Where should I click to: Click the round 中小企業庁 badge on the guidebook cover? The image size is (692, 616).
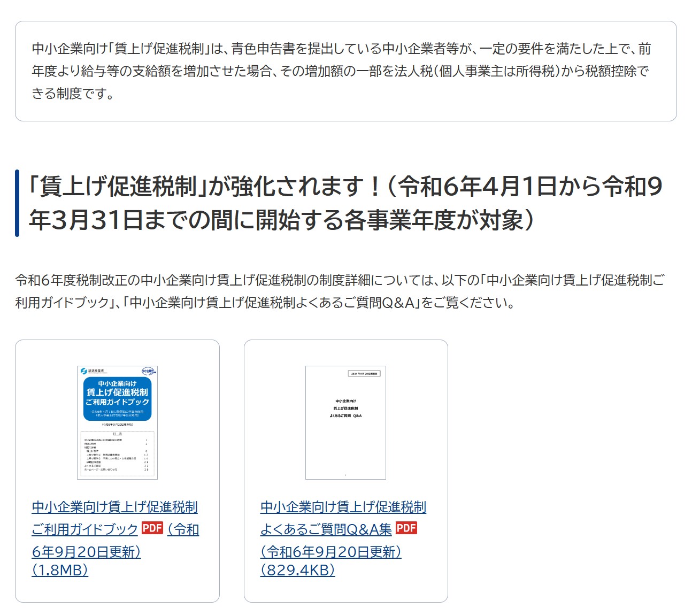coord(148,371)
